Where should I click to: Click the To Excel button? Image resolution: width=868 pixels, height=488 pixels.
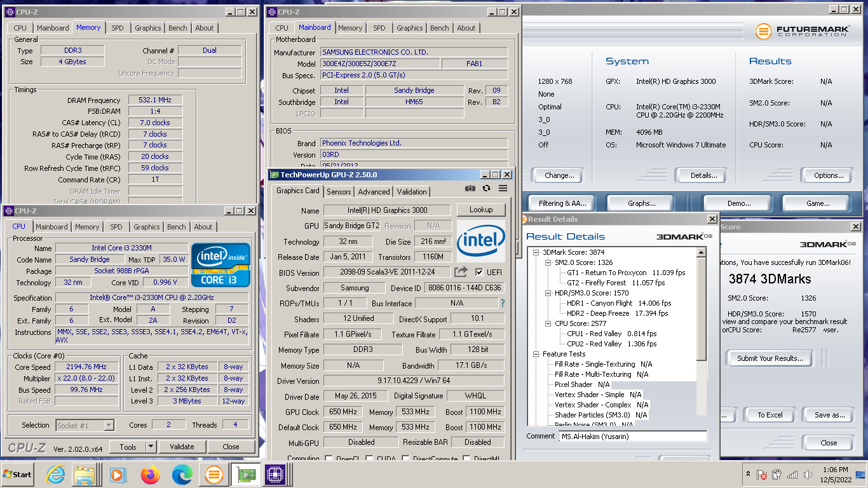click(770, 415)
